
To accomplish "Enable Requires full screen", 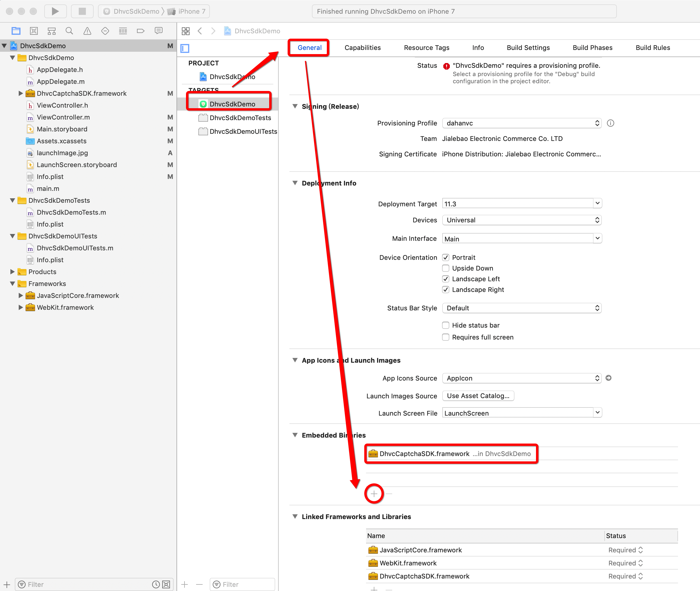I will click(446, 337).
